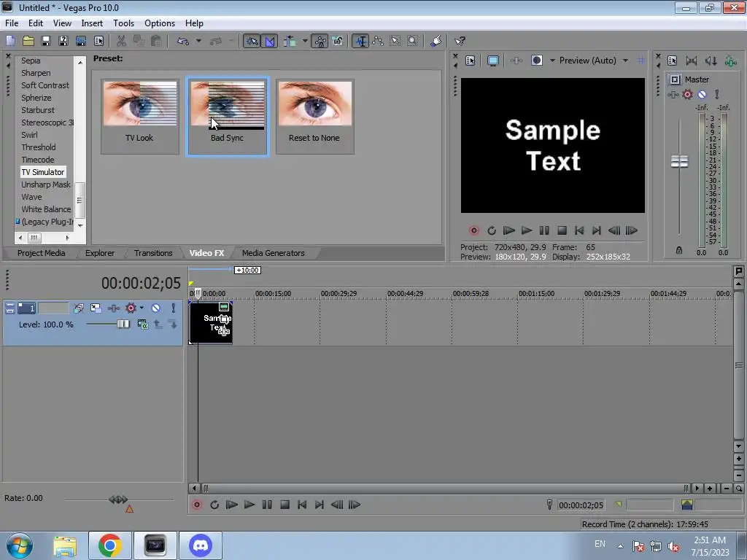This screenshot has height=560, width=747.
Task: Click Record in the preview transport bar
Action: pos(474,230)
